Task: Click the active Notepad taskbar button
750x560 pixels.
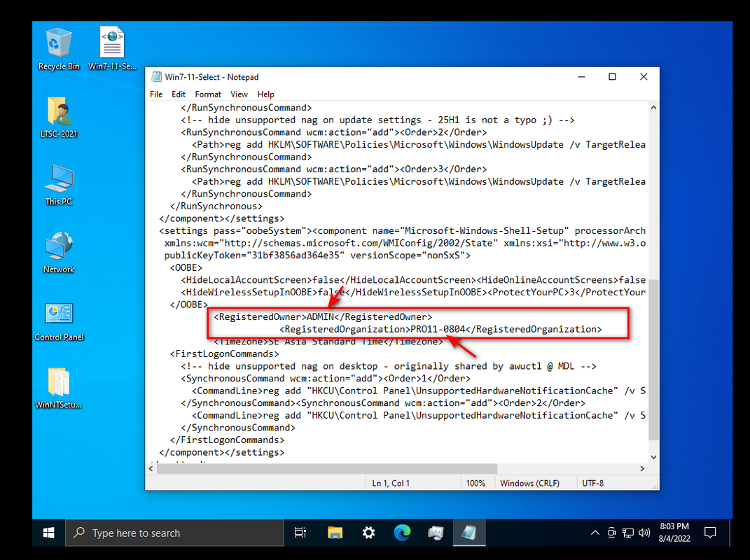Action: point(469,533)
